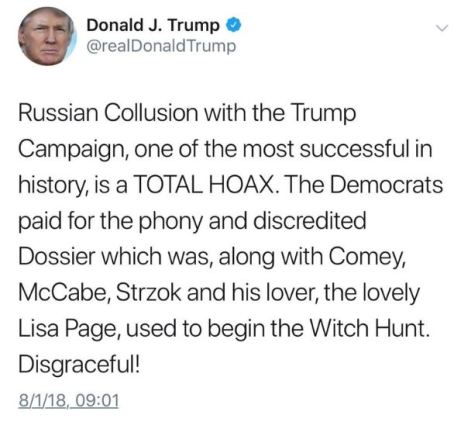This screenshot has height=422, width=454.
Task: Click the word discredited in the tweet
Action: tap(310, 220)
